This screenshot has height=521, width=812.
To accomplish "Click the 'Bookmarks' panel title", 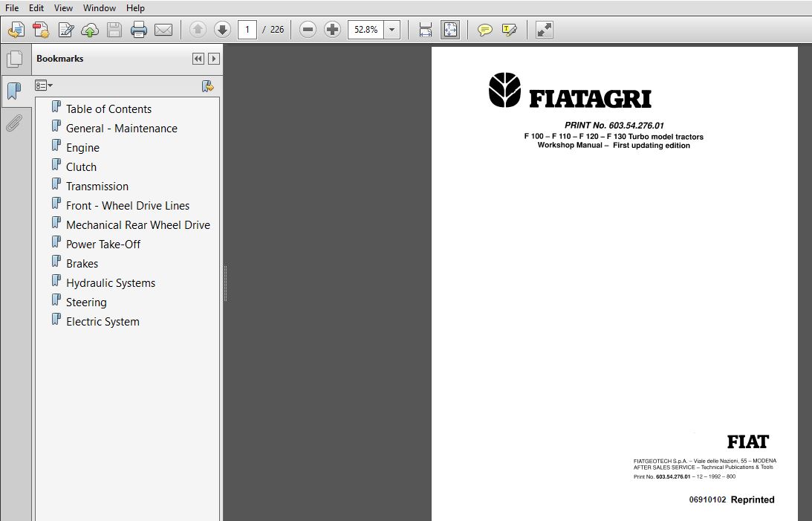I will 60,59.
